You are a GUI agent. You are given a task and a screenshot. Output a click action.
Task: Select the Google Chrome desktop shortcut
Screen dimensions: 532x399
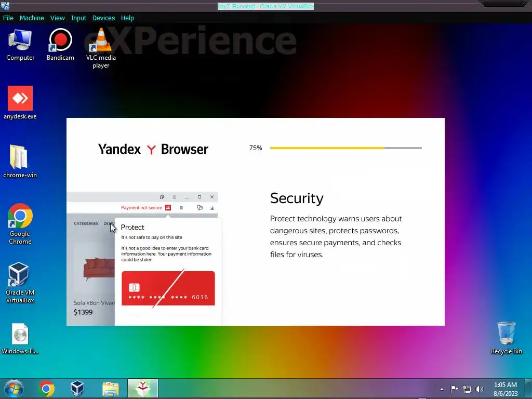(20, 224)
